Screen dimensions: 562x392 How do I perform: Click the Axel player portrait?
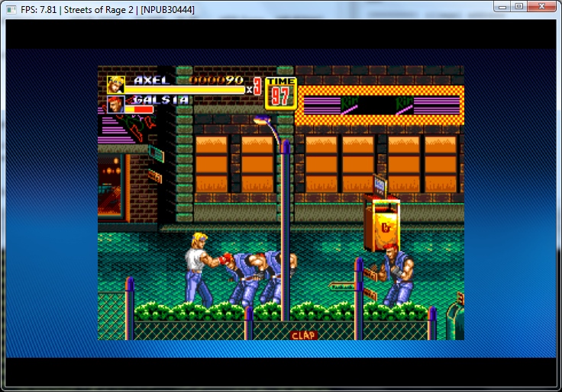[116, 85]
